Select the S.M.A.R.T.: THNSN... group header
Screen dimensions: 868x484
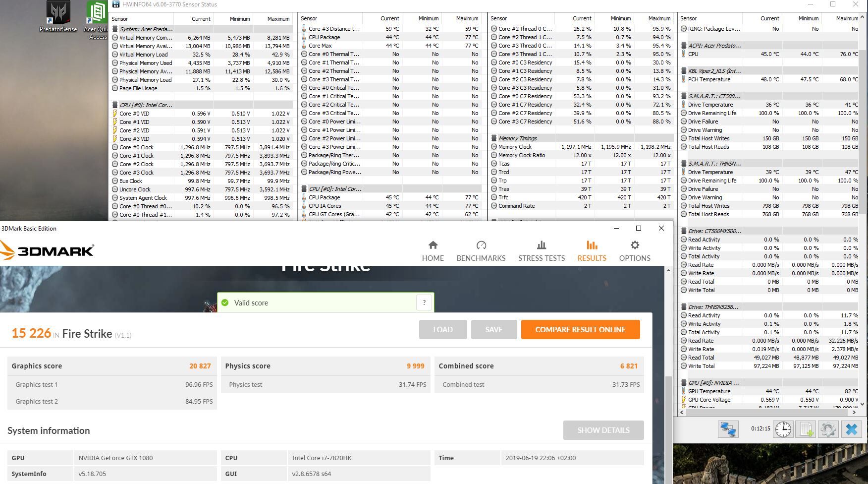coord(769,164)
